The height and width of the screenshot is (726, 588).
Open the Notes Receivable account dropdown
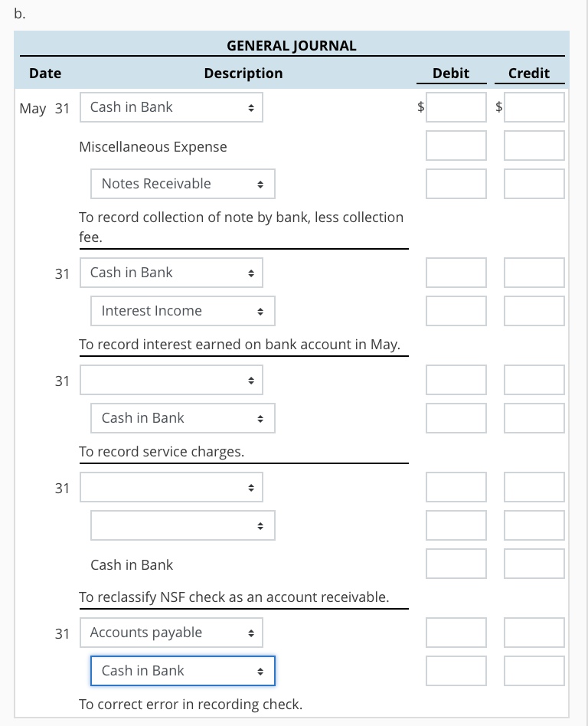tap(182, 184)
